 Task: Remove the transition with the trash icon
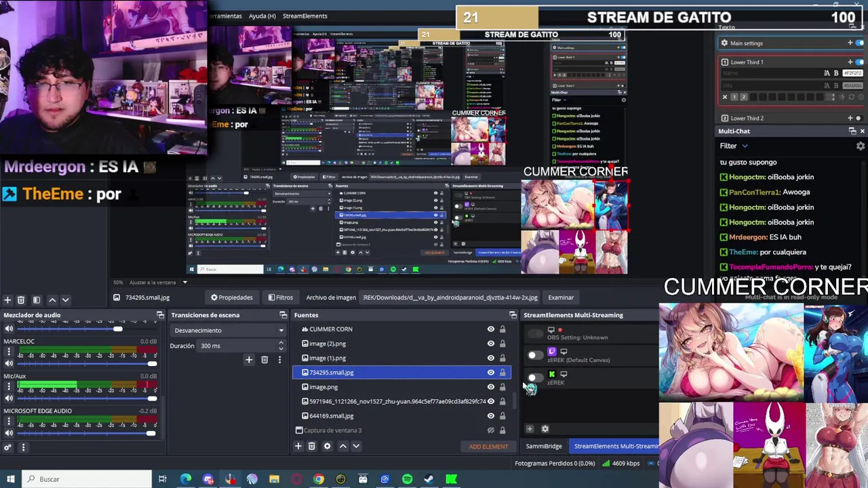click(264, 360)
